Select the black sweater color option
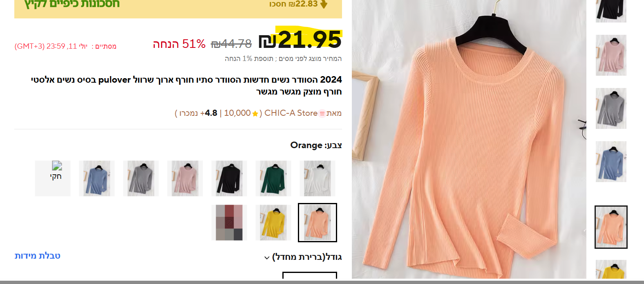 [x=229, y=178]
